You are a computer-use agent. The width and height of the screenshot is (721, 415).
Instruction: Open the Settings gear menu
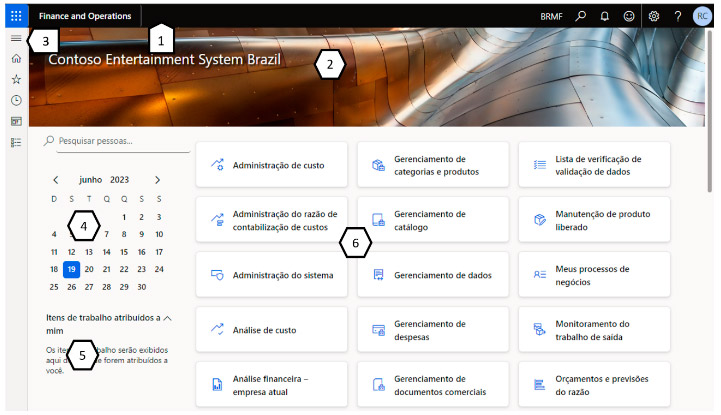coord(654,16)
